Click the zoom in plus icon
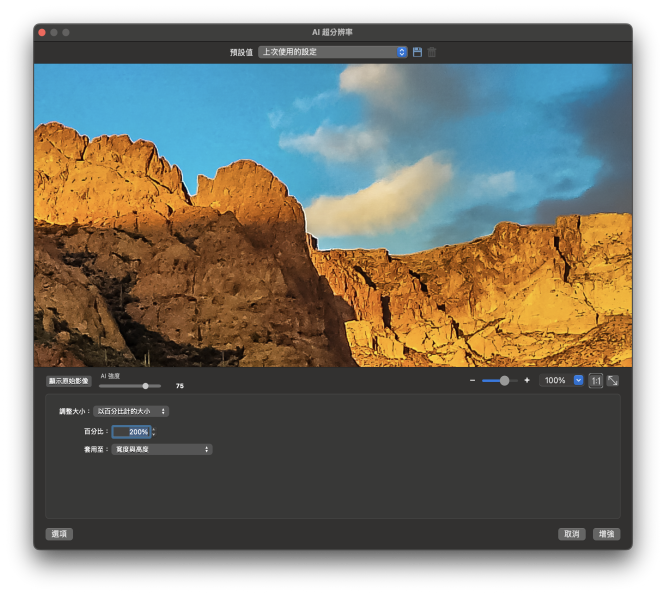Image resolution: width=666 pixels, height=596 pixels. pos(527,381)
